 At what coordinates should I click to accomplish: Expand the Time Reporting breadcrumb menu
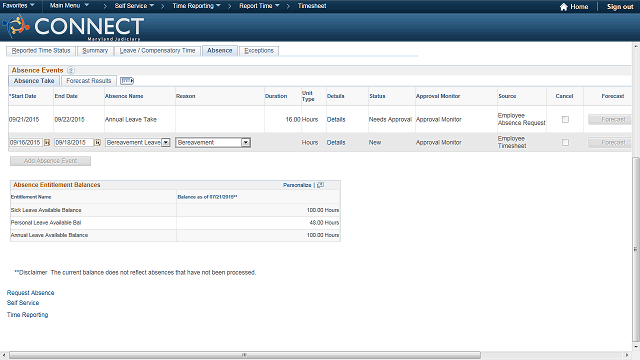coord(196,6)
